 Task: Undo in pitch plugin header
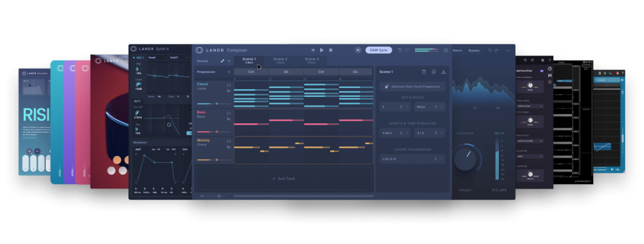(525, 60)
